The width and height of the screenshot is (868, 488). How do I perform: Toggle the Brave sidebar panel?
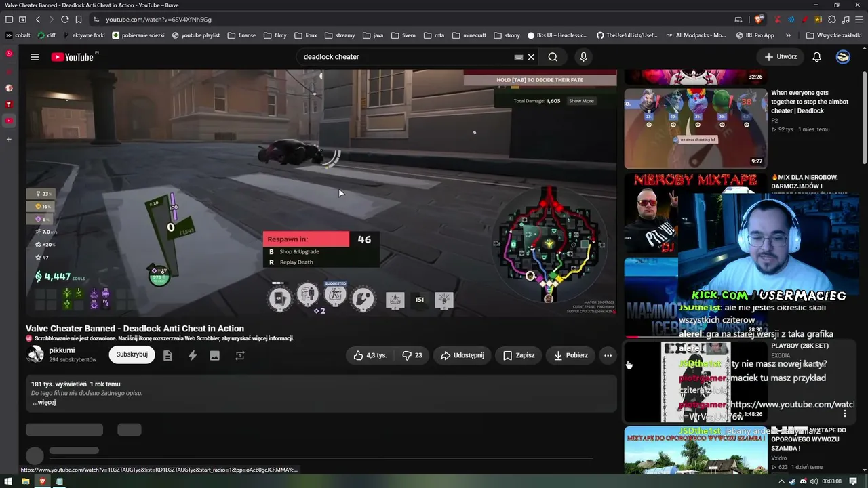9,20
